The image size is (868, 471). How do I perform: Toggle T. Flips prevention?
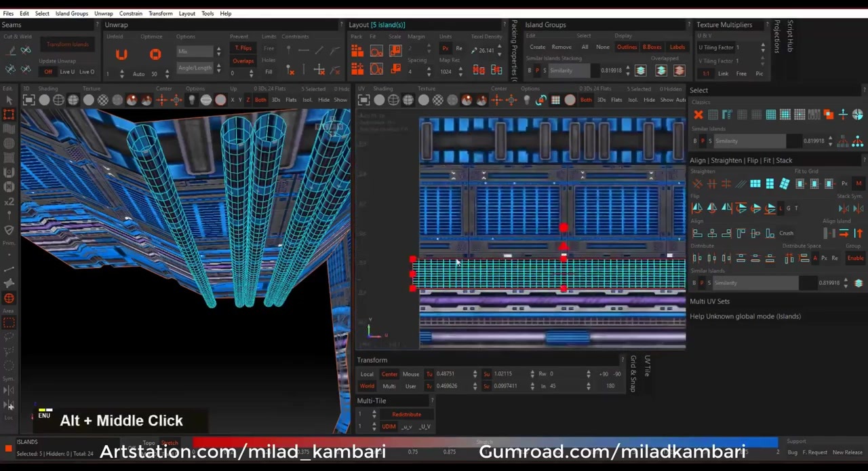click(x=243, y=48)
